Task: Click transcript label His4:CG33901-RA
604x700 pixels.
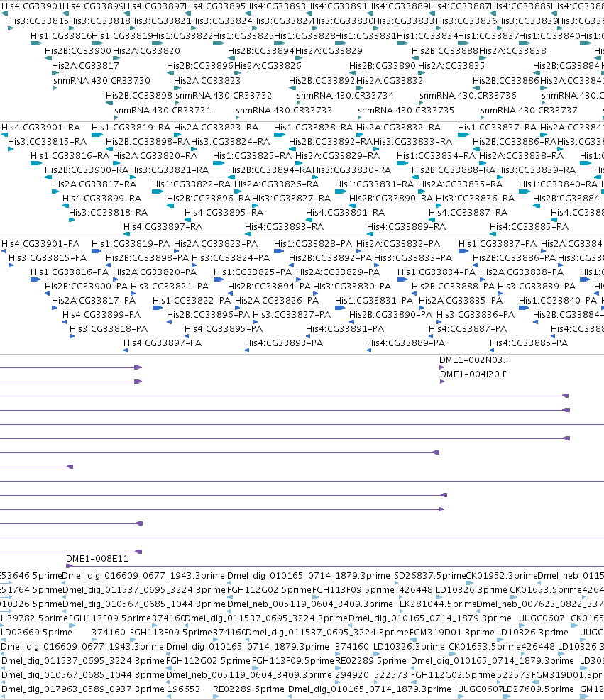Action: coord(40,128)
